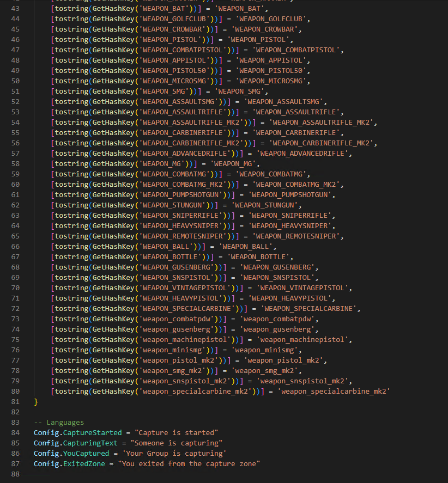Click the uppercase assigned value 'WEAPON_GUSENBERG' on line 68

pyautogui.click(x=277, y=267)
